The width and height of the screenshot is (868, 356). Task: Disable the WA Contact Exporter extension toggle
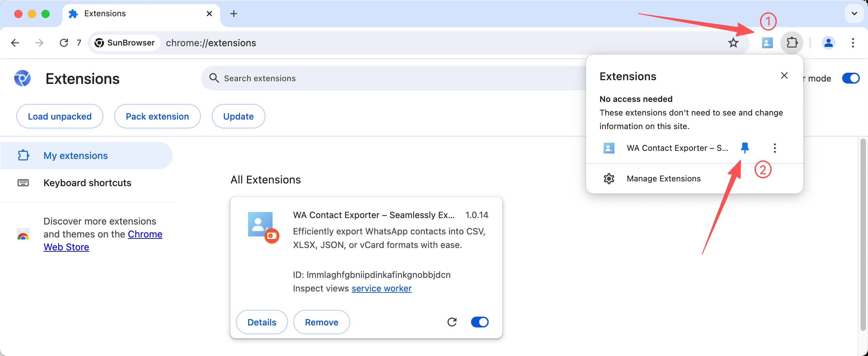coord(480,322)
